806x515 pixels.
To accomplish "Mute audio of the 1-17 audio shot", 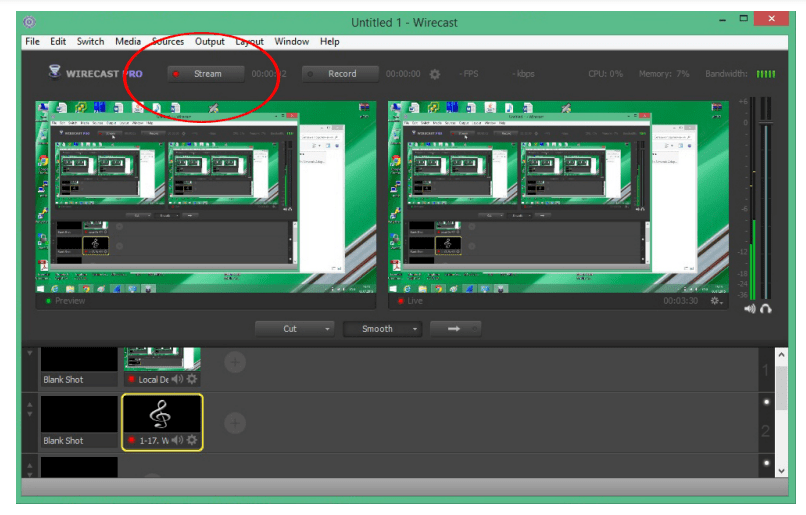I will click(x=177, y=440).
